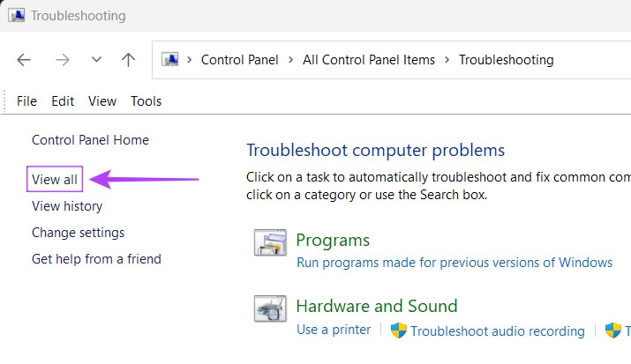Click the Hardware and Sound icon
This screenshot has width=631, height=364.
[x=270, y=308]
